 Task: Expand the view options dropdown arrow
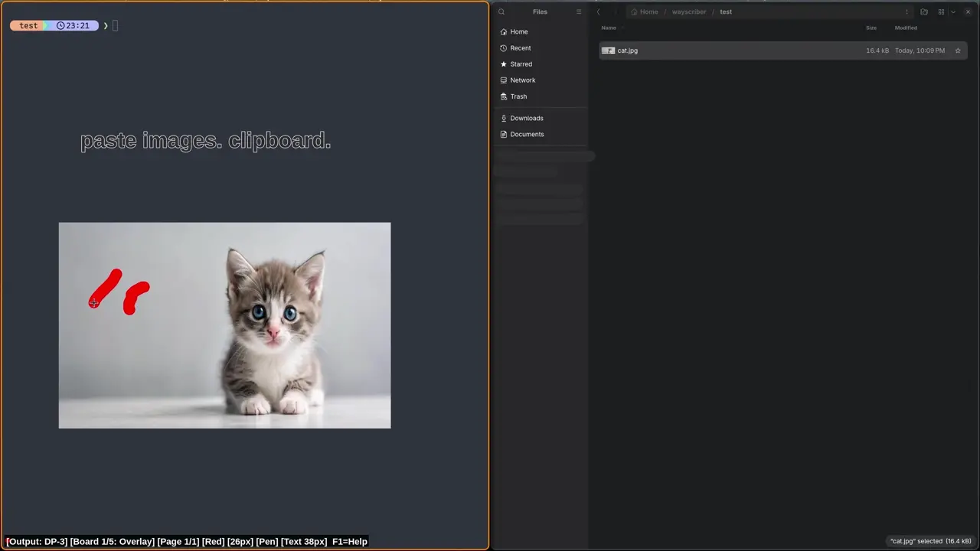click(952, 11)
